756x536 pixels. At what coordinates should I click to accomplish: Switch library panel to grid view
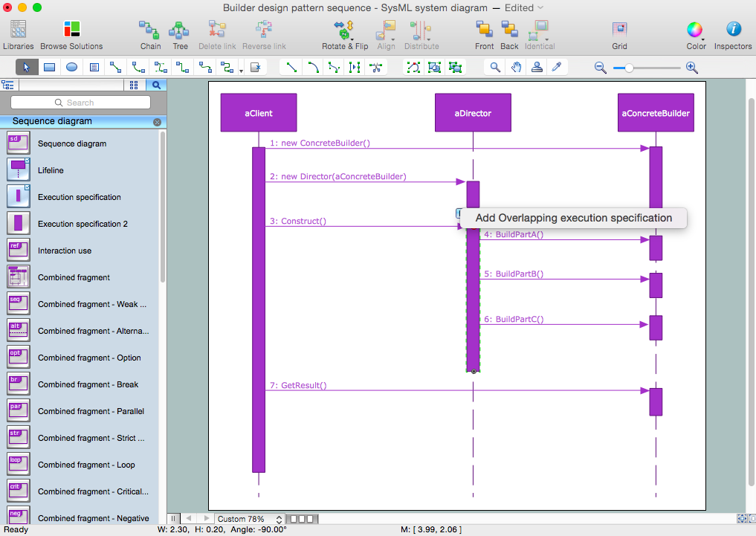134,85
